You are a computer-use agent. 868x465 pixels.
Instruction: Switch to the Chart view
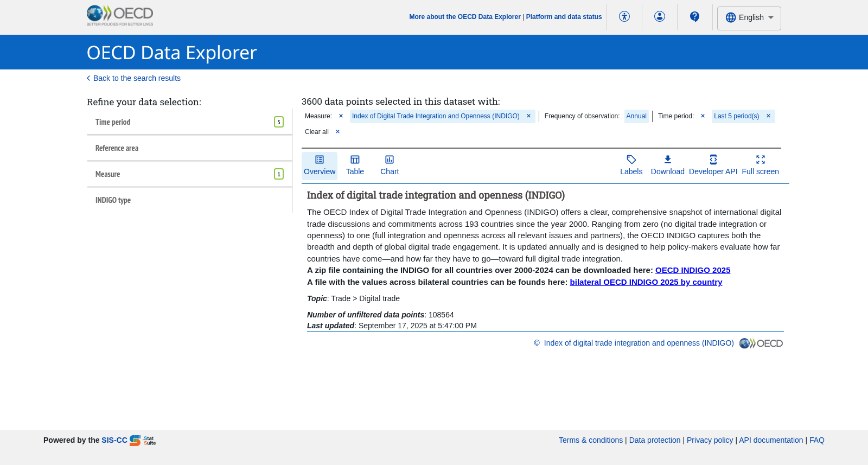point(390,165)
